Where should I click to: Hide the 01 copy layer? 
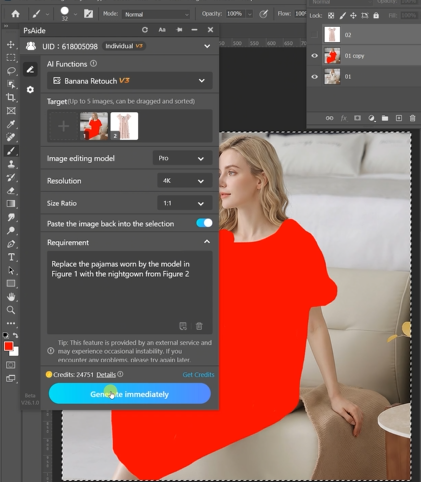pos(314,56)
